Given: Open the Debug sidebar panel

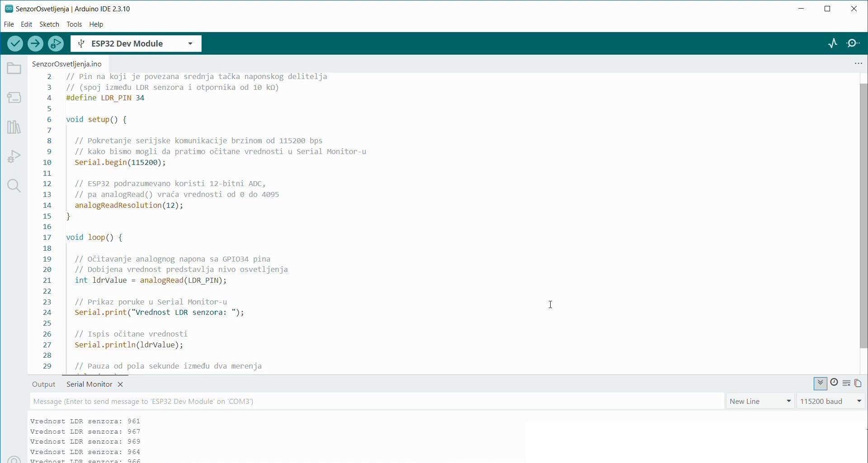Looking at the screenshot, I should [14, 157].
